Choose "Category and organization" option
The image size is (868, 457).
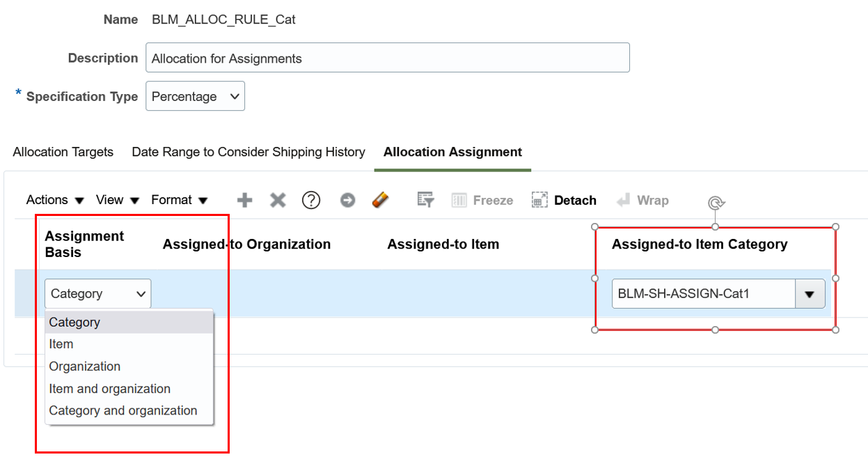[x=123, y=411]
